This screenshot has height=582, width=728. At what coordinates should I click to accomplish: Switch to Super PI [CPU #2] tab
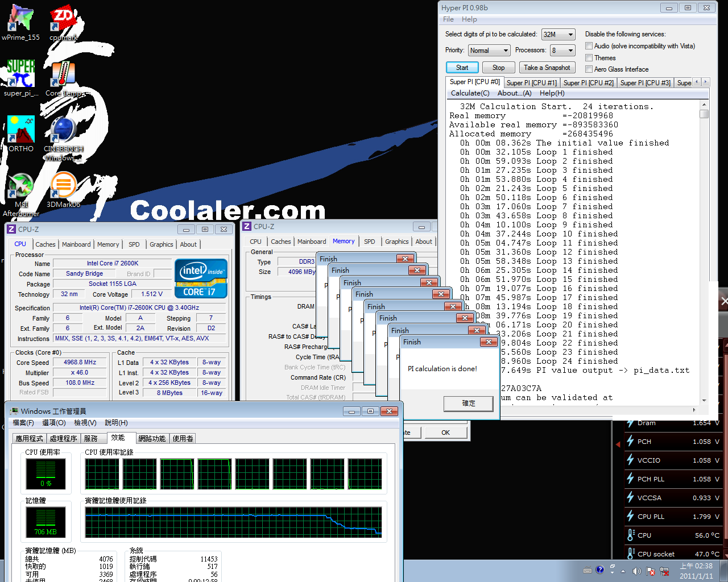(x=589, y=83)
